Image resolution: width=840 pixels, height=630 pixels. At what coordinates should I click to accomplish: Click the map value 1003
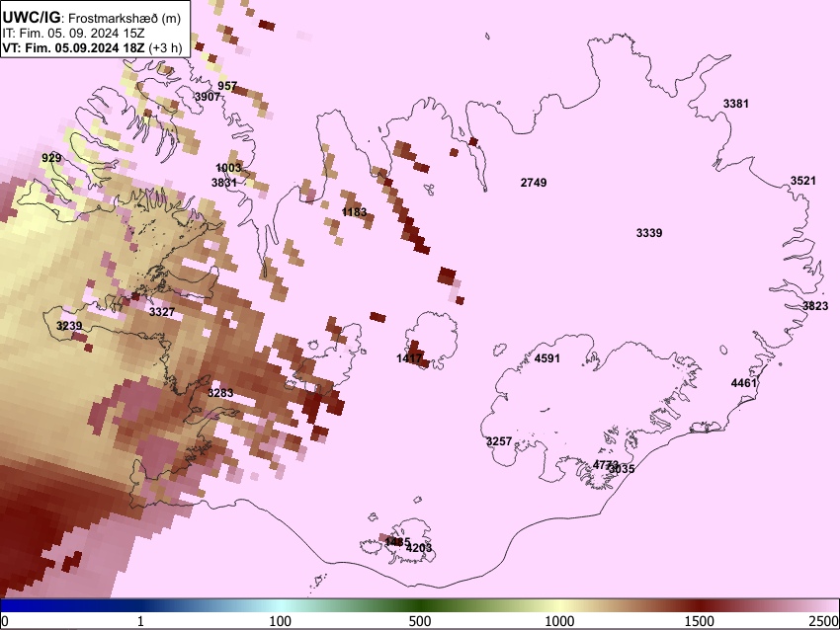pos(228,168)
